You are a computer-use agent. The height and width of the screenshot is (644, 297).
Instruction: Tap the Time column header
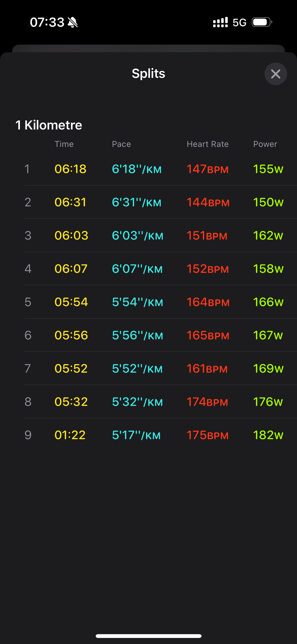pos(64,144)
